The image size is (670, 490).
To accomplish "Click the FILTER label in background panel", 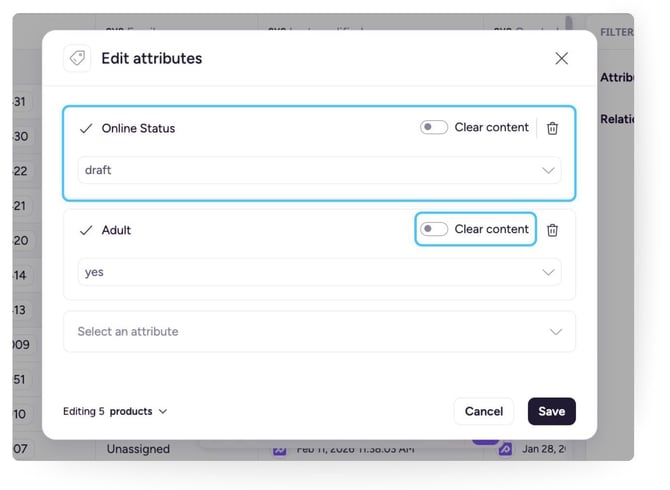I will 617,32.
